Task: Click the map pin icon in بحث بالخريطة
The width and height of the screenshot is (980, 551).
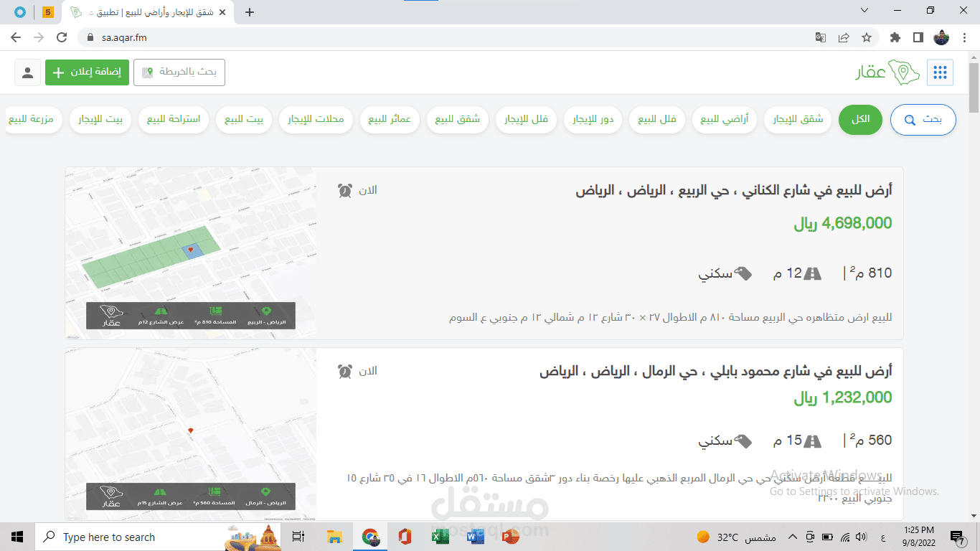Action: coord(147,72)
